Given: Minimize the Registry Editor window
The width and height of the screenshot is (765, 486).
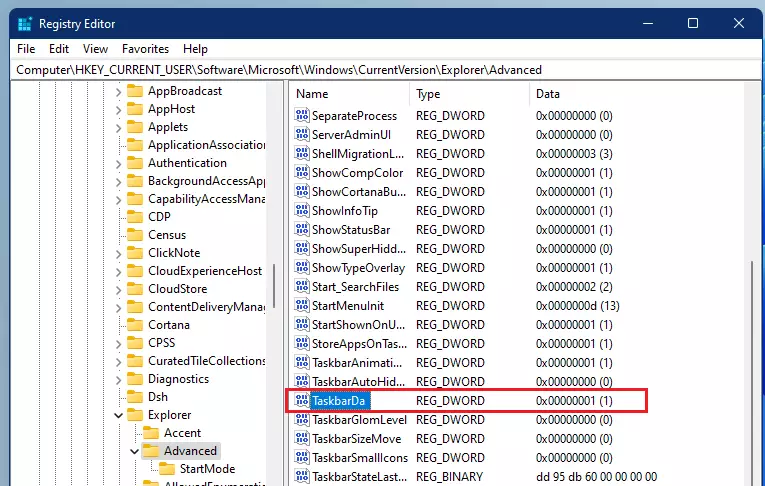Looking at the screenshot, I should point(648,23).
